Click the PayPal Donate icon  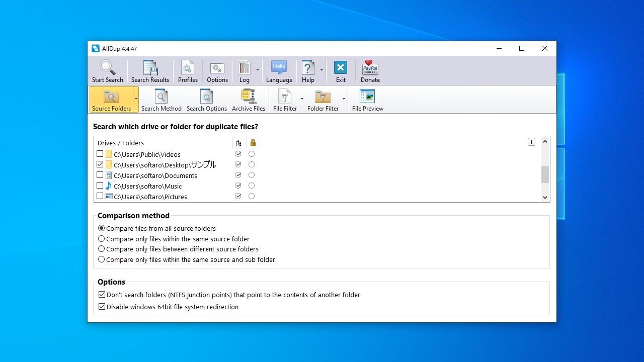point(370,67)
